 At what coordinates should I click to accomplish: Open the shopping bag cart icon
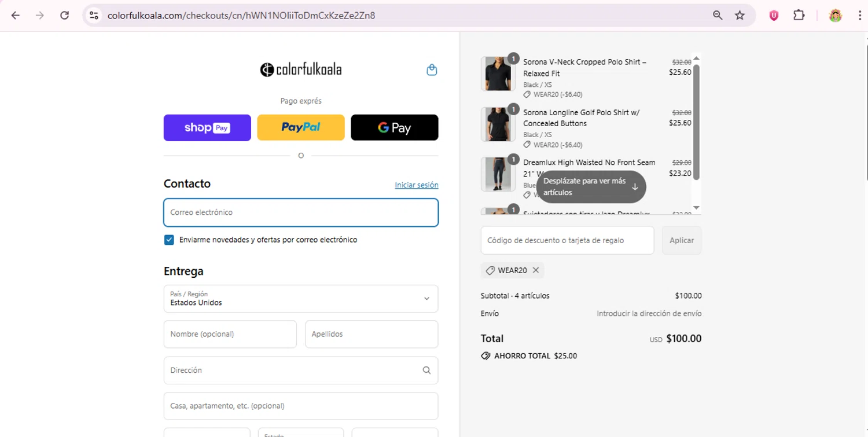[x=432, y=70]
